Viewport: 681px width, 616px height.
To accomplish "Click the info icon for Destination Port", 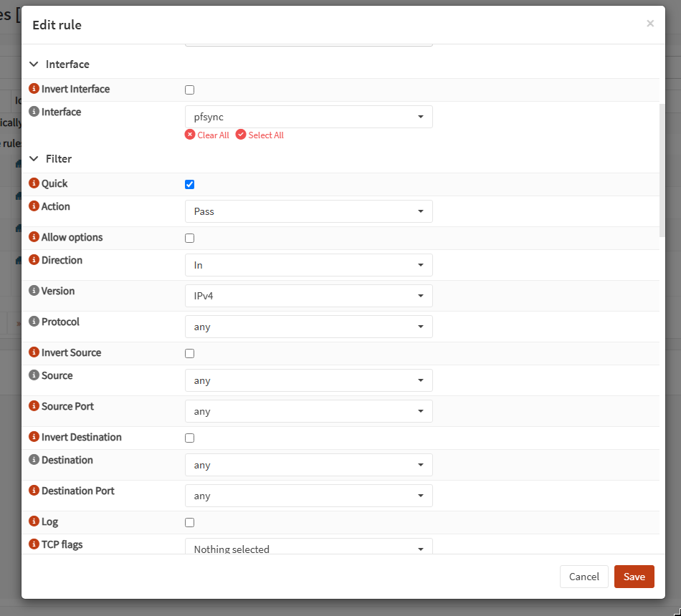I will (x=34, y=491).
